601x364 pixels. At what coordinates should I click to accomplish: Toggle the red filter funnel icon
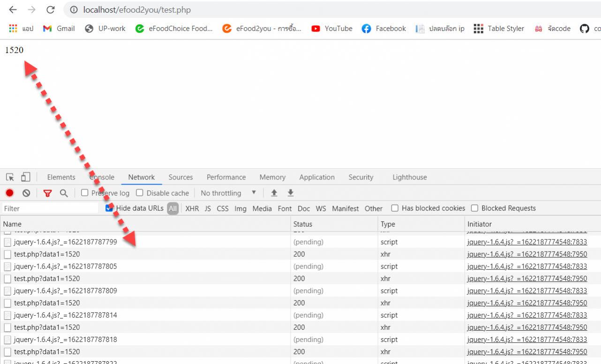point(47,193)
